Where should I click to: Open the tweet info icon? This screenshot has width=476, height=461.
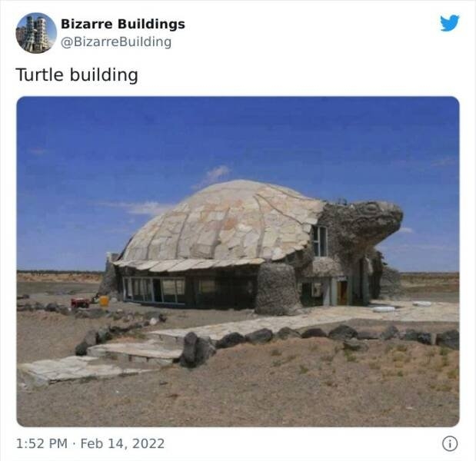450,444
